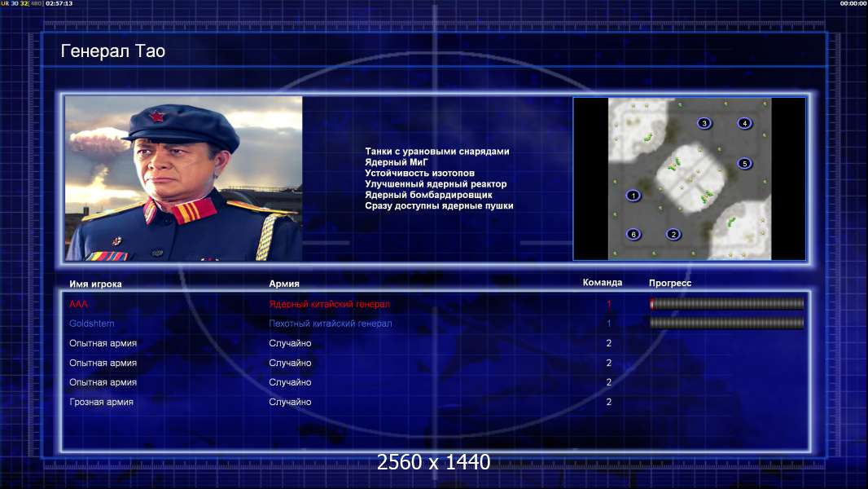868x489 pixels.
Task: Click the loading progress bar for AAA
Action: click(x=726, y=304)
